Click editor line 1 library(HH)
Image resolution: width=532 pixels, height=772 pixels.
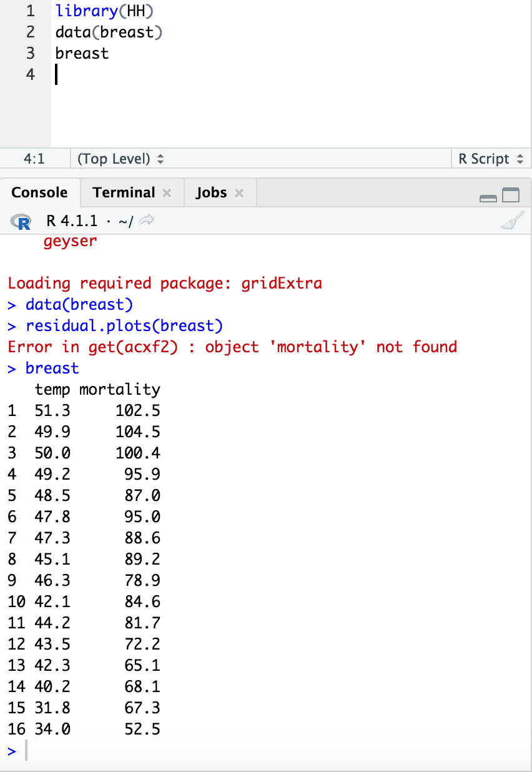coord(104,11)
